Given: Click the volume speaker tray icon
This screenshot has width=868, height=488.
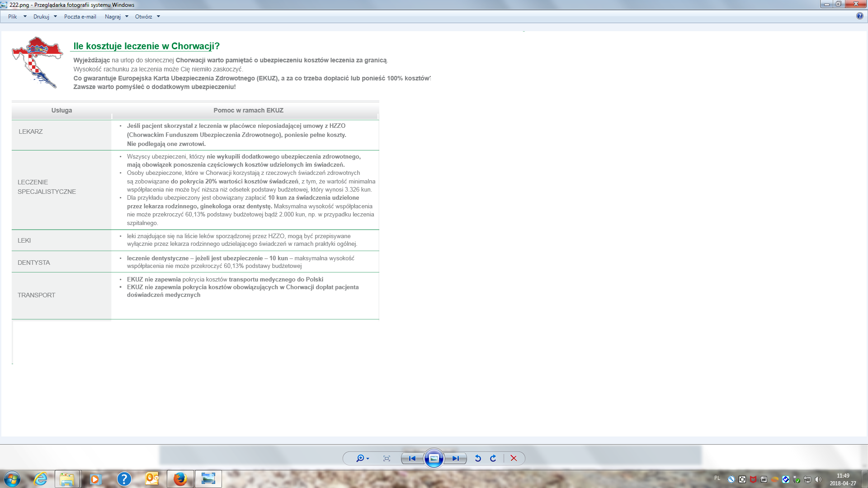Looking at the screenshot, I should tap(818, 479).
